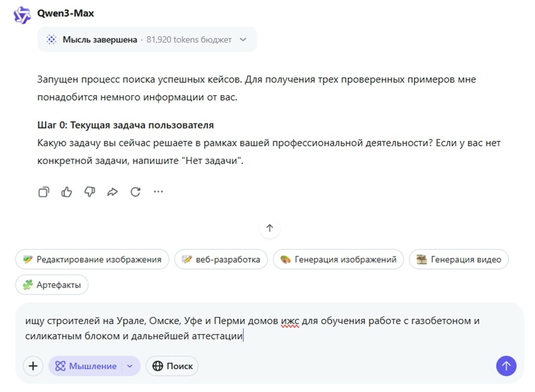Expand the completed thought details
Image resolution: width=535 pixels, height=392 pixels.
243,39
